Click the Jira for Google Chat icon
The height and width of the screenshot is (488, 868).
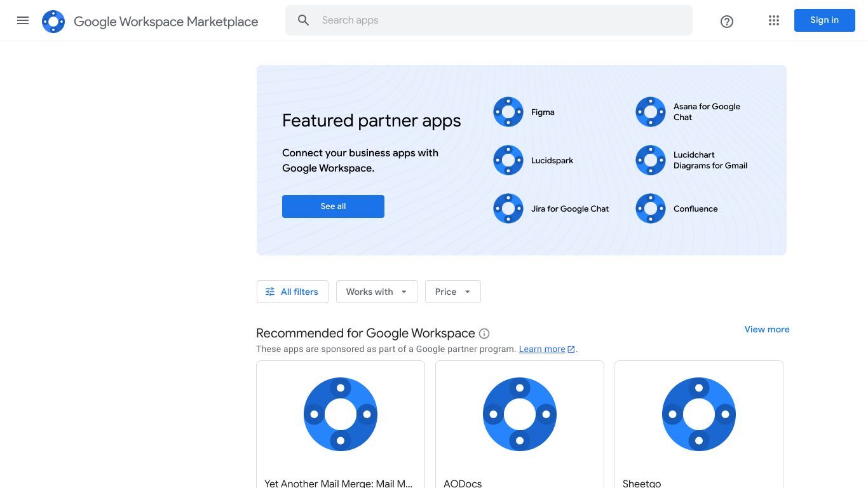508,208
